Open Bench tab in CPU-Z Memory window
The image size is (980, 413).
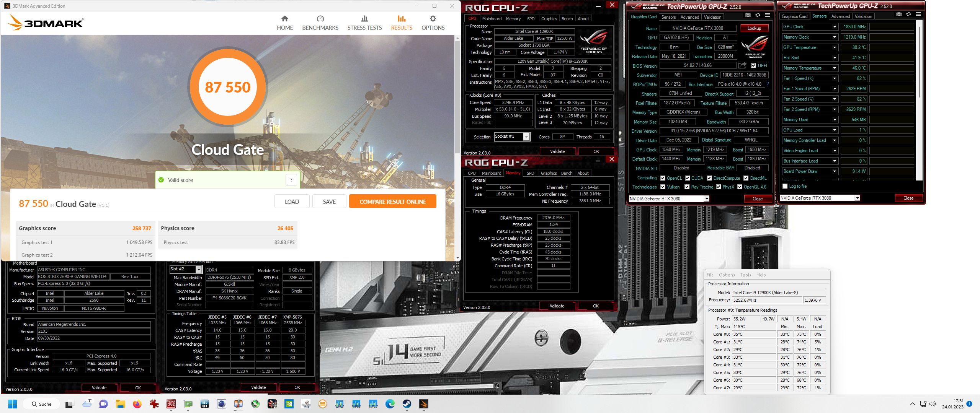[x=567, y=173]
